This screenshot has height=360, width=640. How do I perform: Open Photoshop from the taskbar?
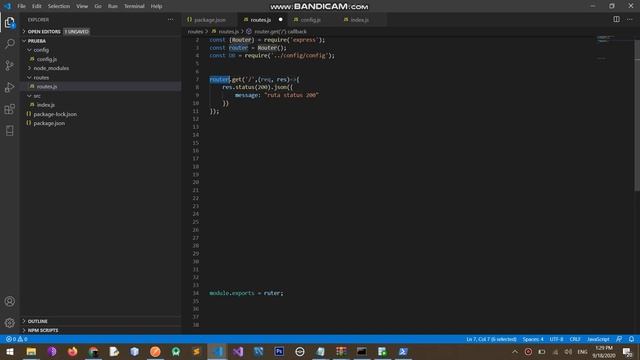pyautogui.click(x=279, y=351)
